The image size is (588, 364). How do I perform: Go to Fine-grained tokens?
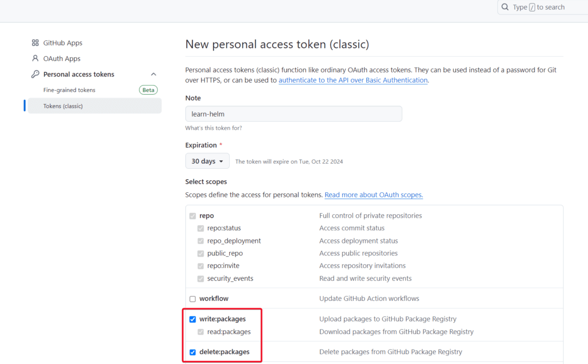[x=69, y=90]
